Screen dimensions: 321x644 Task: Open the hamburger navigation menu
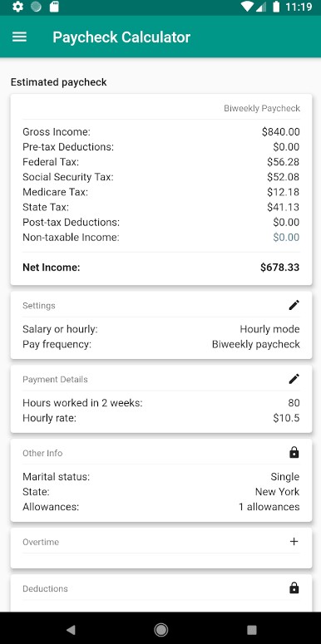point(19,37)
